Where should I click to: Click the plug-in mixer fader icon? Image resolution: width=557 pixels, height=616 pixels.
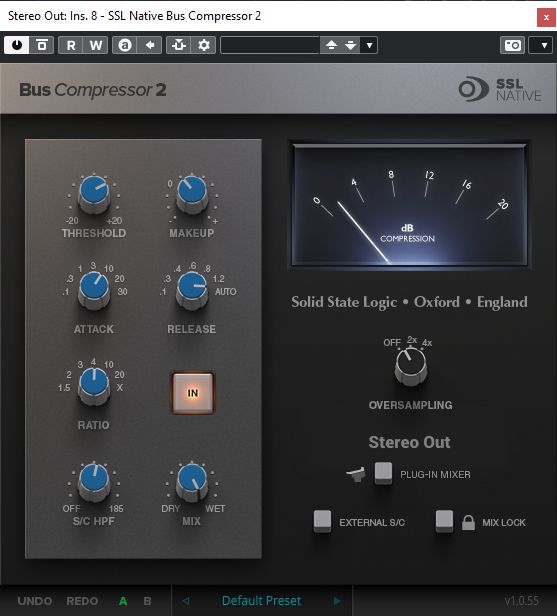click(x=356, y=474)
